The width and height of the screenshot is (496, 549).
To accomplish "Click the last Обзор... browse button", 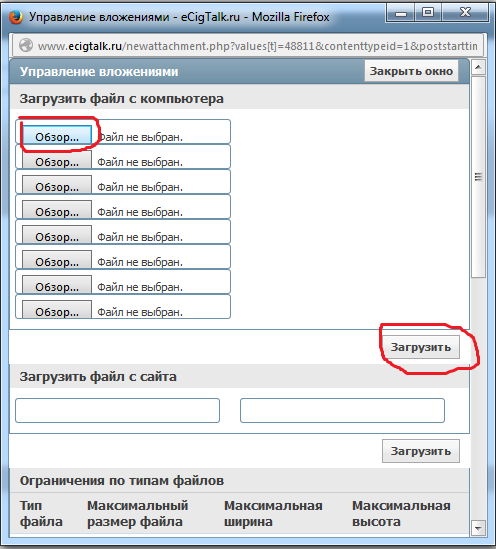I will 57,310.
